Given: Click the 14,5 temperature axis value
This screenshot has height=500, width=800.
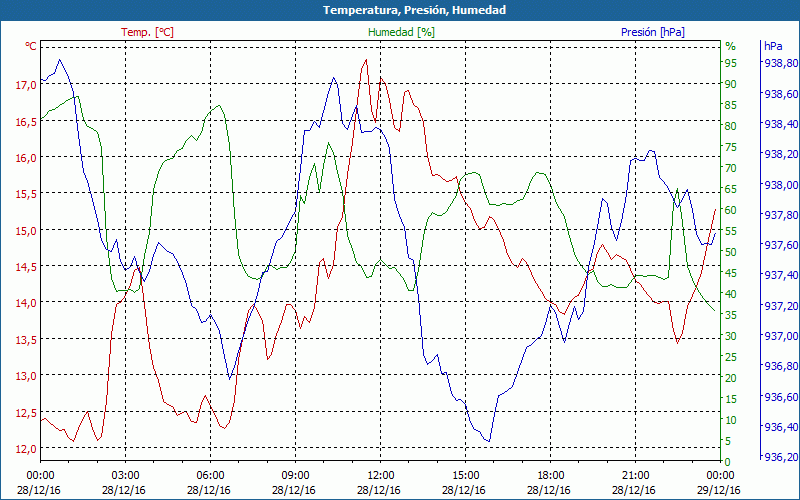Looking at the screenshot, I should click(26, 267).
